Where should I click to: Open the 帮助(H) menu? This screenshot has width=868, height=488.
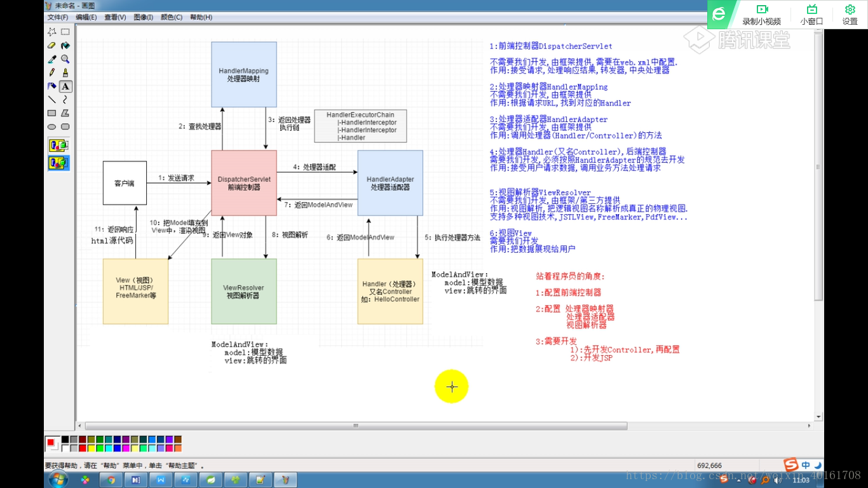tap(201, 17)
